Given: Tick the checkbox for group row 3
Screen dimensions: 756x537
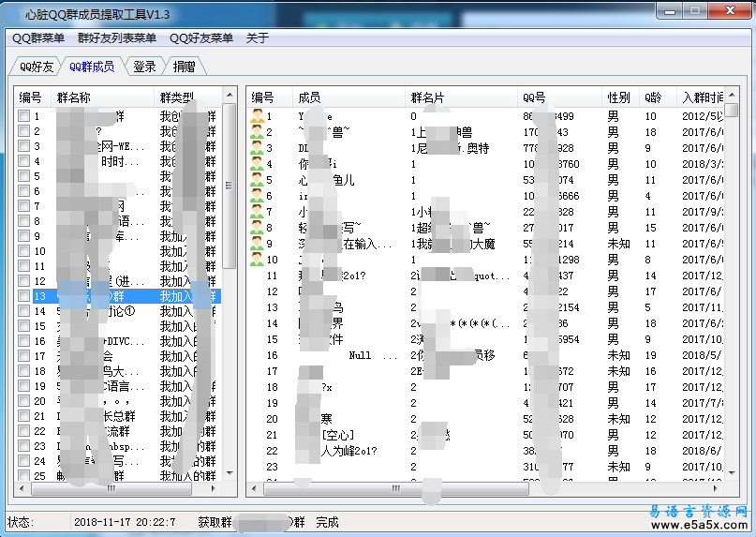Looking at the screenshot, I should coord(23,145).
